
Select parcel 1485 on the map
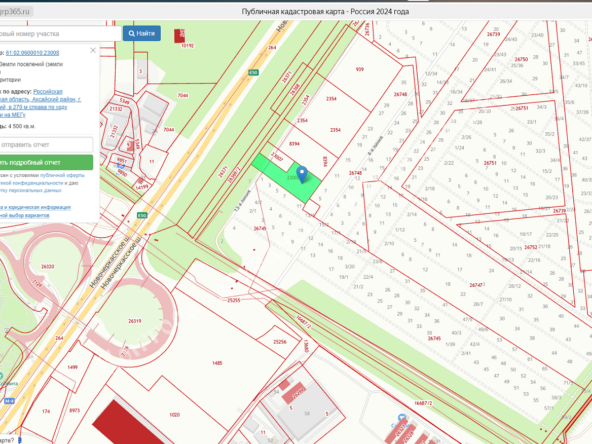(217, 363)
